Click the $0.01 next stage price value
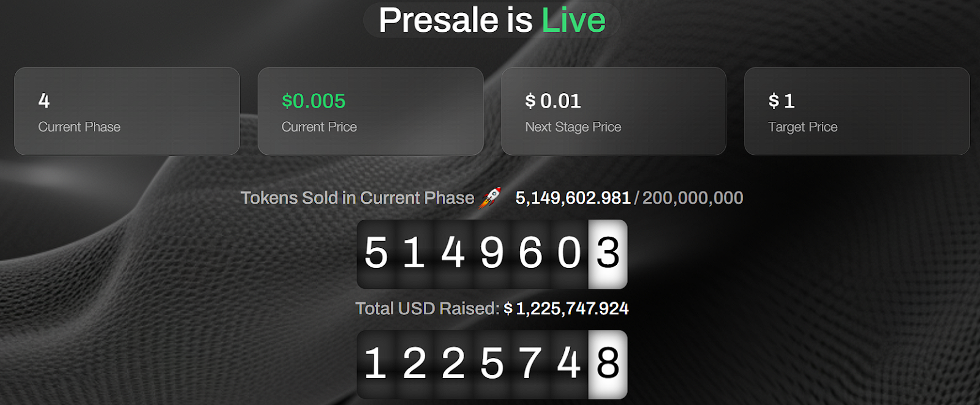Image resolution: width=980 pixels, height=405 pixels. [x=552, y=101]
